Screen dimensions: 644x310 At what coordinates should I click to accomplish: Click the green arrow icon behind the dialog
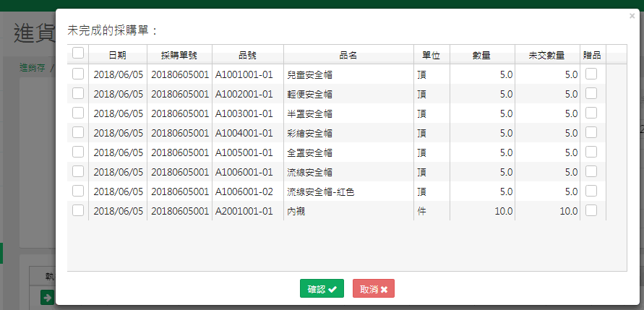[47, 297]
